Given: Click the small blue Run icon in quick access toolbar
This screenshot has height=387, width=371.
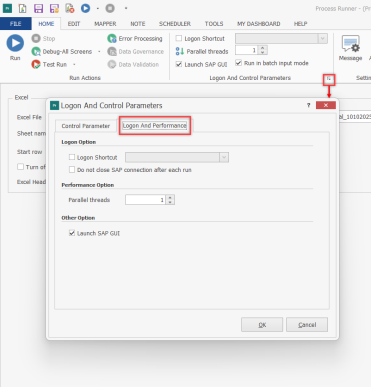Looking at the screenshot, I should pyautogui.click(x=86, y=8).
